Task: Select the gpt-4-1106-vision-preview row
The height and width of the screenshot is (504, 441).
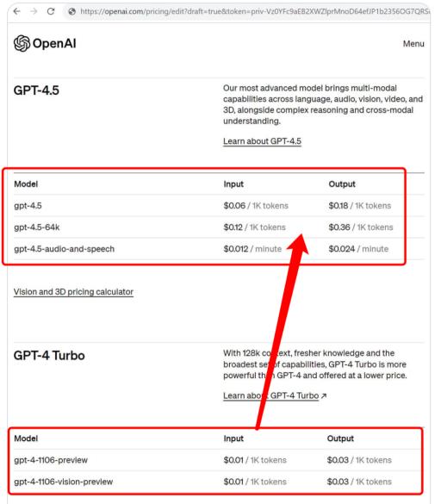Action: pos(219,482)
